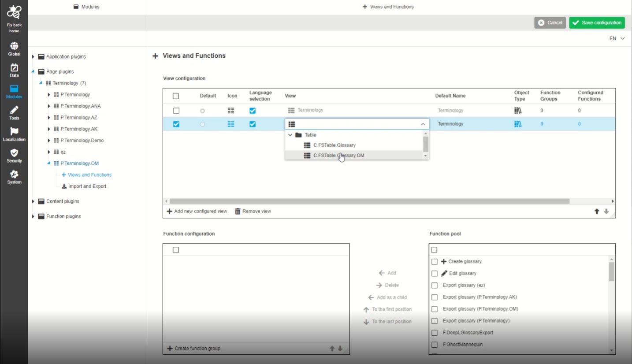Click the Fly back home bee logo

point(14,13)
